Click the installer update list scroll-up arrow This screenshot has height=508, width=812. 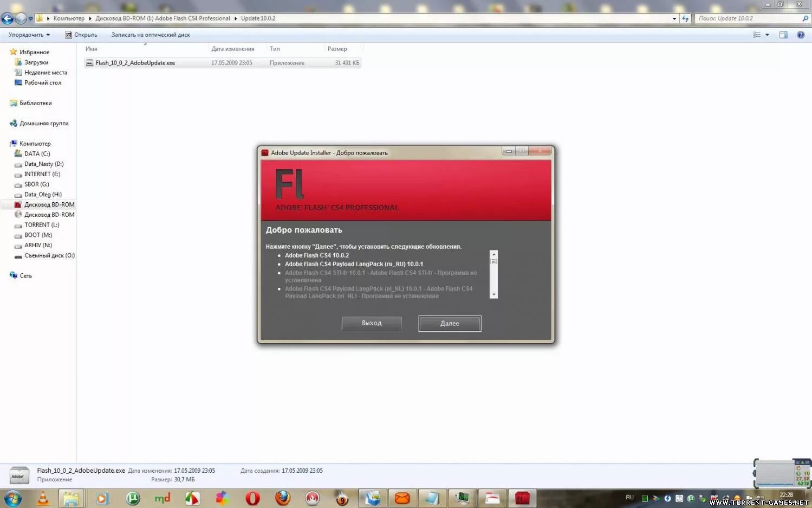click(493, 253)
